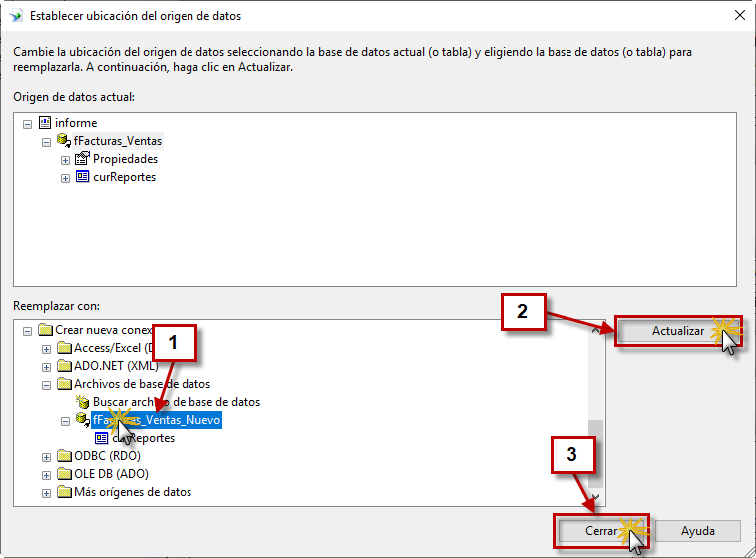Click the curReportes table icon in current source
The height and width of the screenshot is (558, 756).
(83, 177)
